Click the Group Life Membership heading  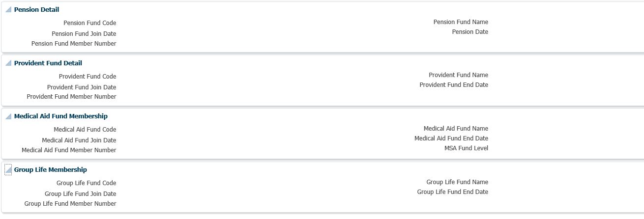pos(50,170)
